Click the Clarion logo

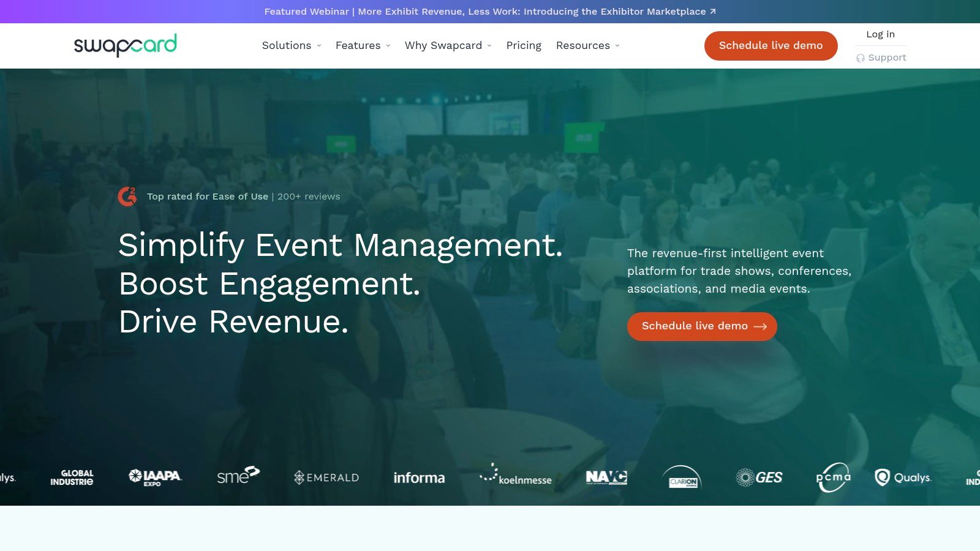point(682,477)
